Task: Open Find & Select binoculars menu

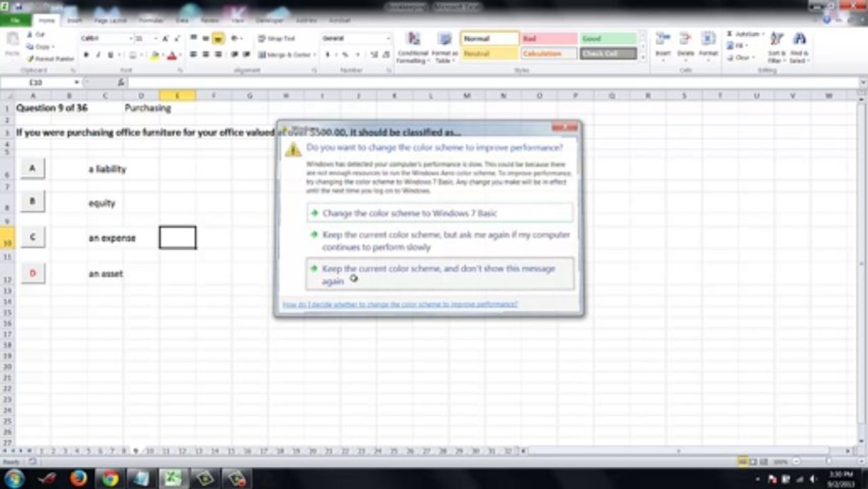Action: point(799,48)
